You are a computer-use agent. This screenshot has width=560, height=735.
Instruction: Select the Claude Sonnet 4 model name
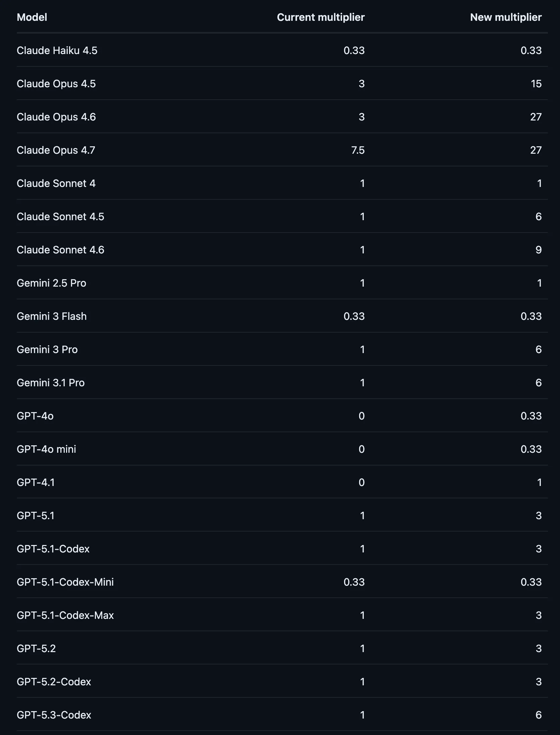point(56,183)
